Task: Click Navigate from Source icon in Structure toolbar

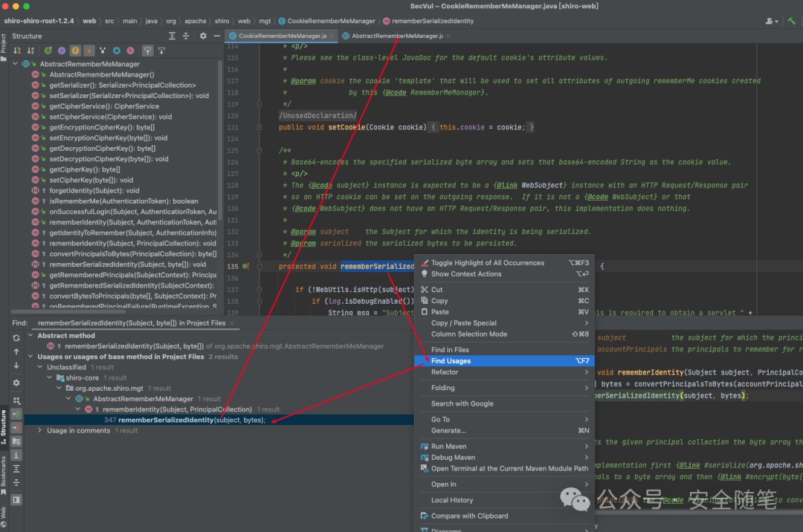Action: pyautogui.click(x=161, y=51)
